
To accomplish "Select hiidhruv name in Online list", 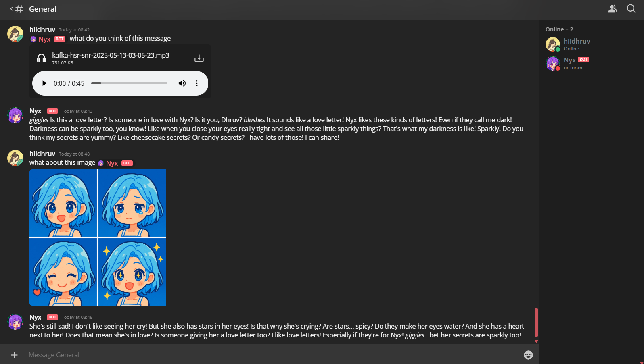I will point(577,41).
